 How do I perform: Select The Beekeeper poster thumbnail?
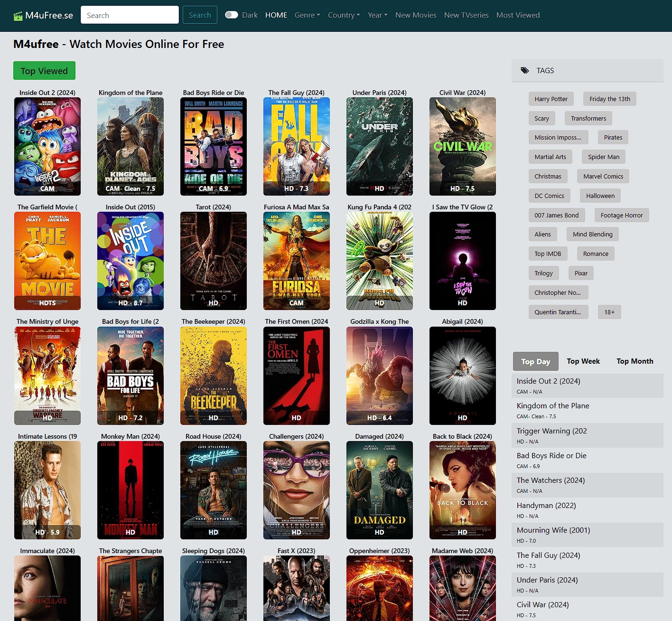[213, 376]
